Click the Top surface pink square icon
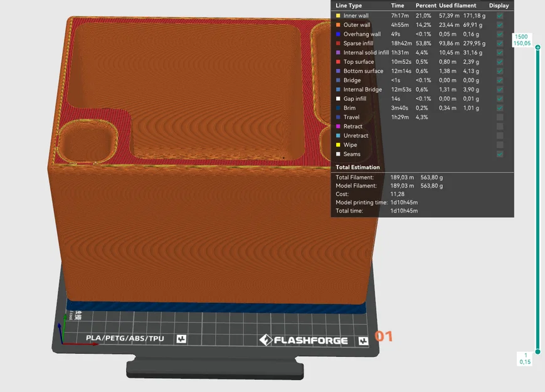Screen dimensions: 545x392 point(337,61)
